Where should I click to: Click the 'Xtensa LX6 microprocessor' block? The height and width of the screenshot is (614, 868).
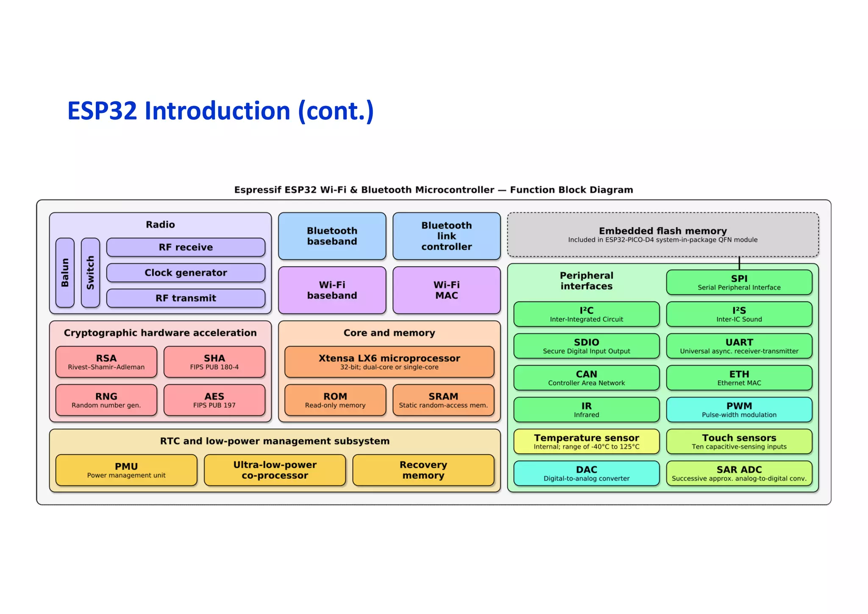click(389, 362)
